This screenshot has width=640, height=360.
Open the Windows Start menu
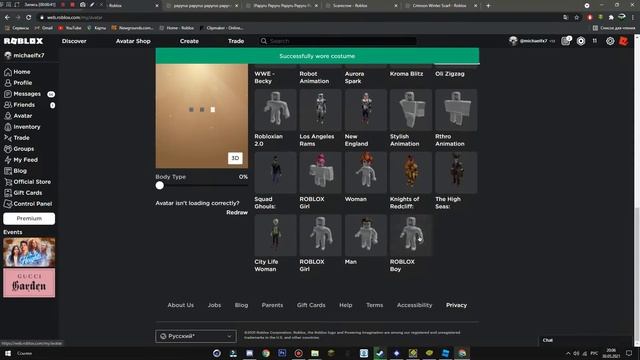[x=8, y=353]
